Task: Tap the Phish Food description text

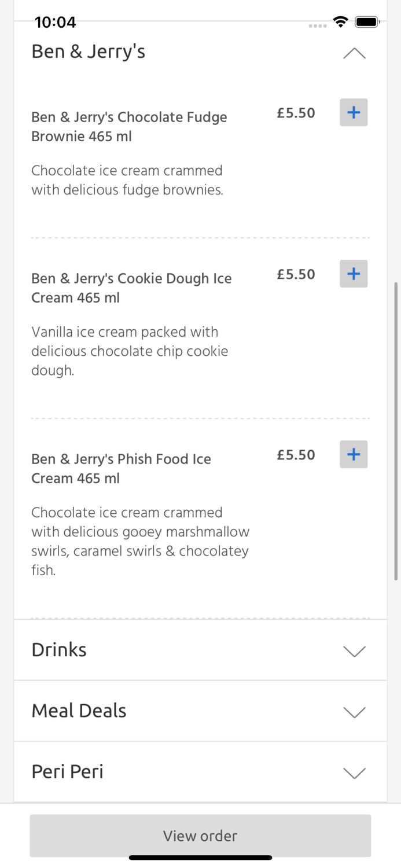Action: (x=140, y=541)
